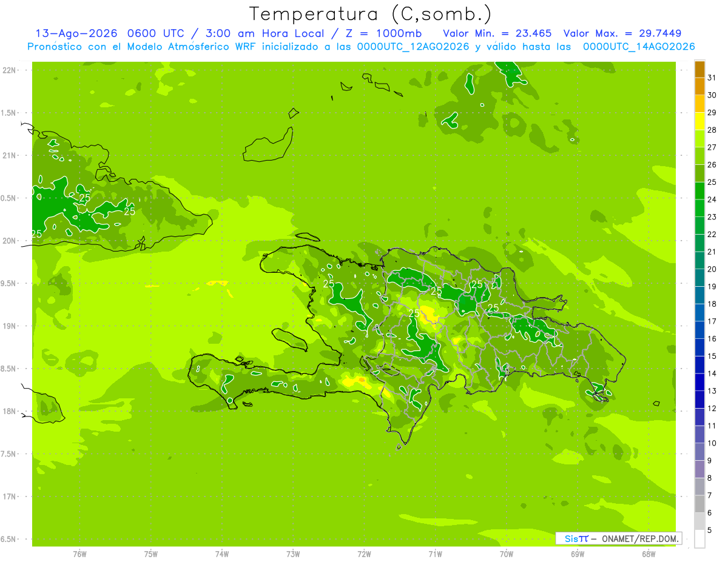Pick the blue swatch between 15 and 16
728x562 pixels.
699,347
